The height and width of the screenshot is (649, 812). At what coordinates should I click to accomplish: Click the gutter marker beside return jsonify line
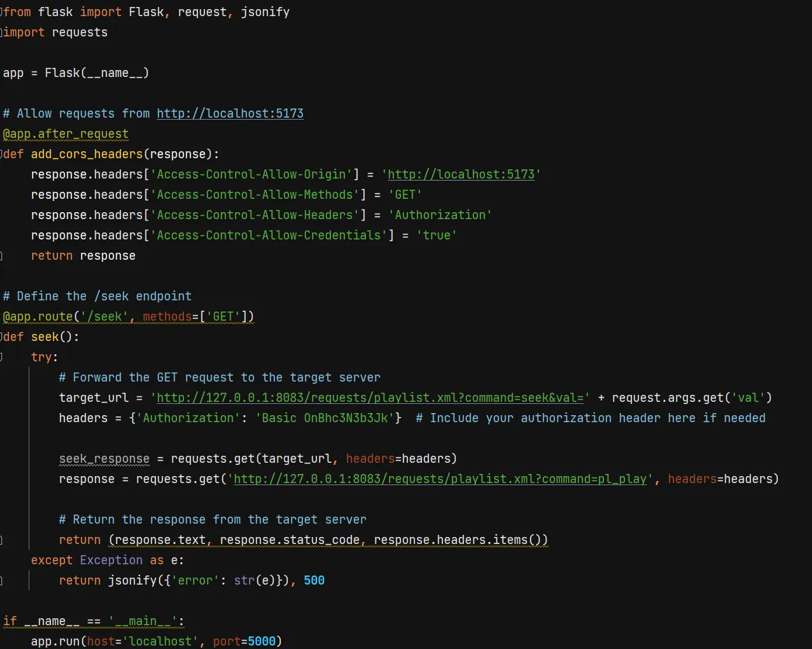3,580
